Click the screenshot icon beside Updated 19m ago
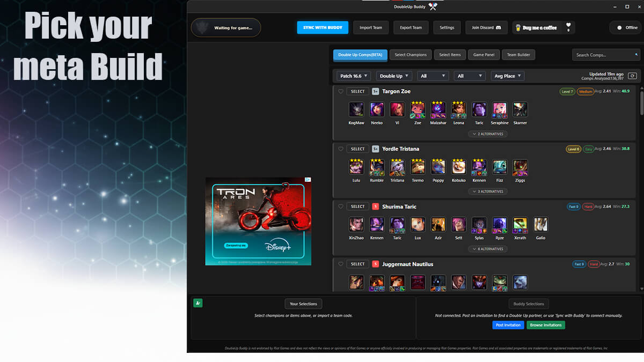This screenshot has width=644, height=362. pyautogui.click(x=632, y=76)
